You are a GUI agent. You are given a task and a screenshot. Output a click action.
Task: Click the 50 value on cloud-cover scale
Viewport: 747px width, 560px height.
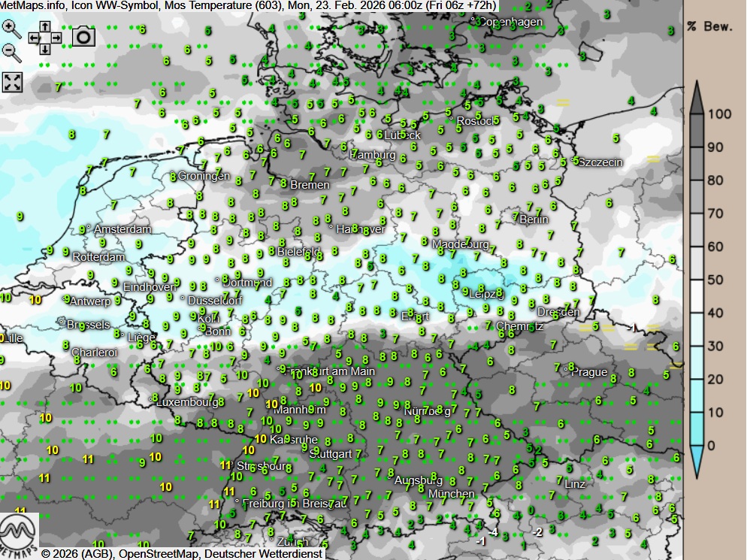[x=715, y=280]
